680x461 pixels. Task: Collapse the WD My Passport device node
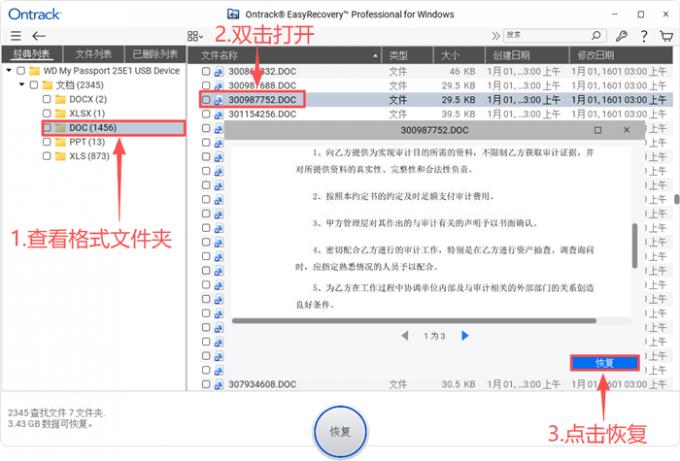click(x=9, y=70)
